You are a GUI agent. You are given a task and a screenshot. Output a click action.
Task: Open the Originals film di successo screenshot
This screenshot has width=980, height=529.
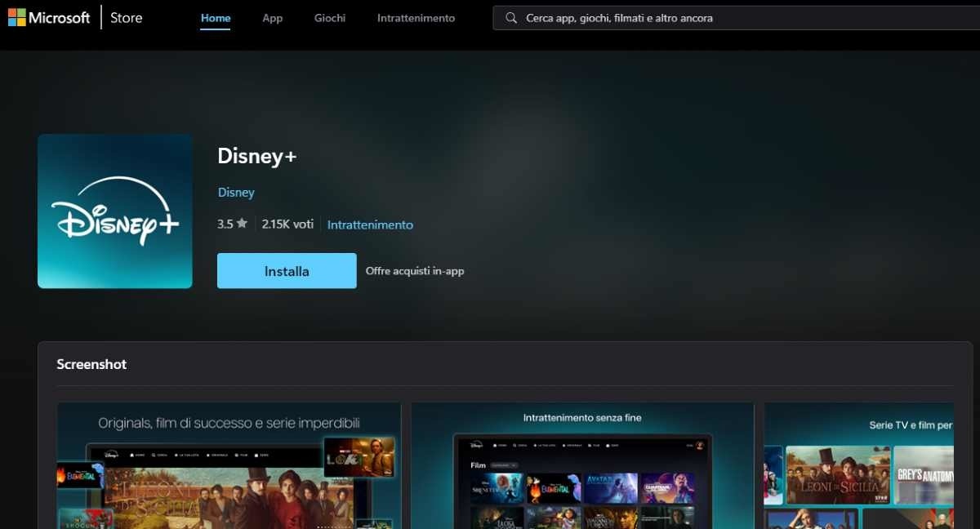pyautogui.click(x=229, y=465)
